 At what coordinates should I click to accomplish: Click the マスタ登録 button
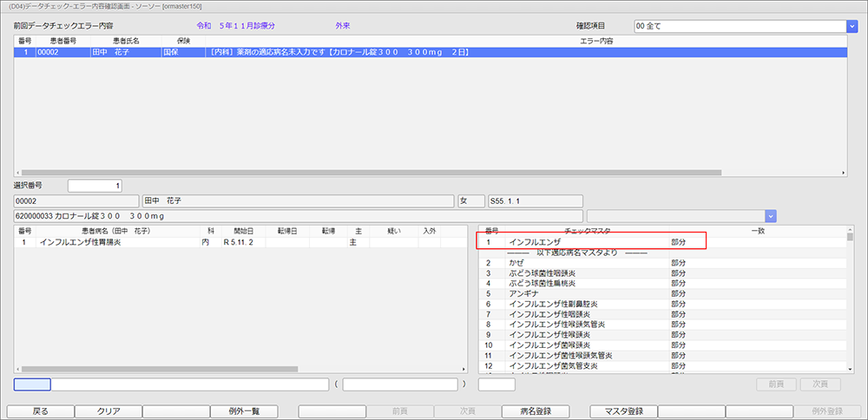click(623, 411)
